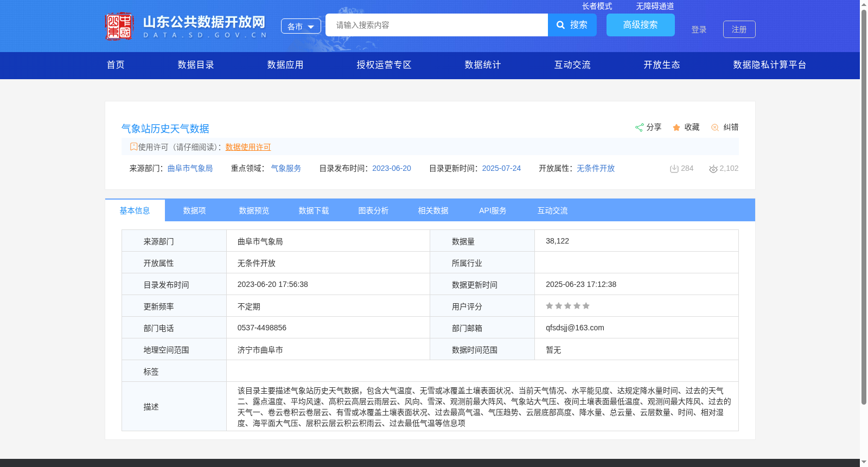Click the 纠错 error report icon

point(715,127)
